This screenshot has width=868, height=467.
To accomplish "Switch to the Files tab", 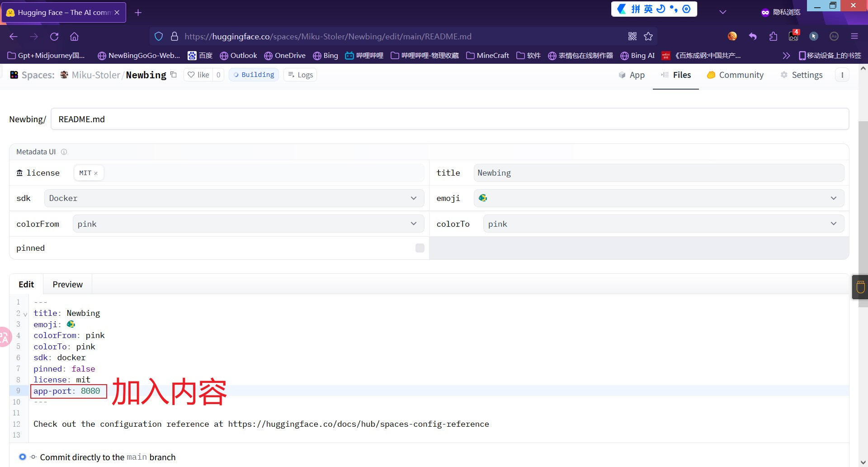I will pos(676,75).
